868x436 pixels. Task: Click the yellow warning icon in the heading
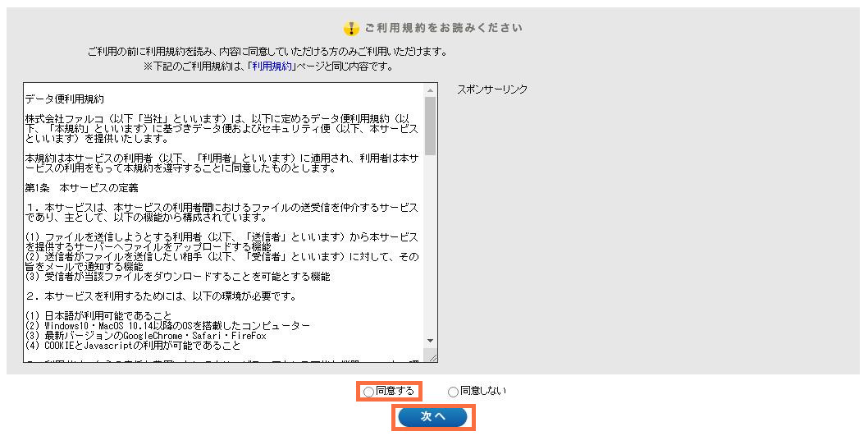pyautogui.click(x=351, y=28)
